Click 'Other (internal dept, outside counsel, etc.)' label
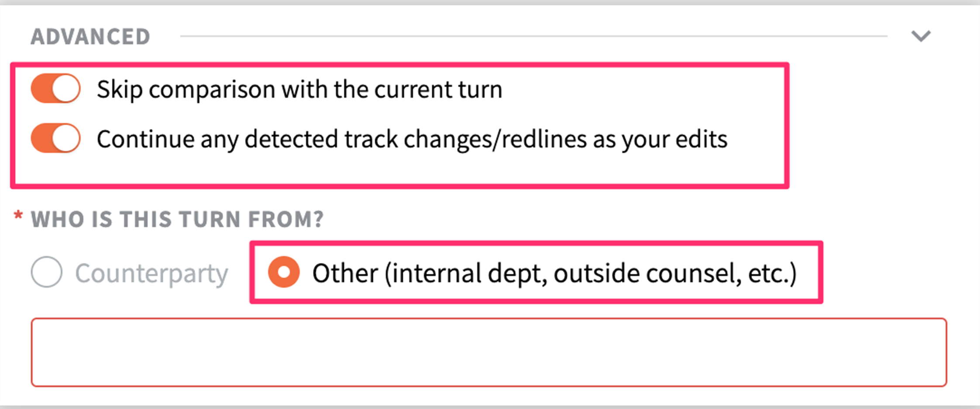 pyautogui.click(x=554, y=274)
